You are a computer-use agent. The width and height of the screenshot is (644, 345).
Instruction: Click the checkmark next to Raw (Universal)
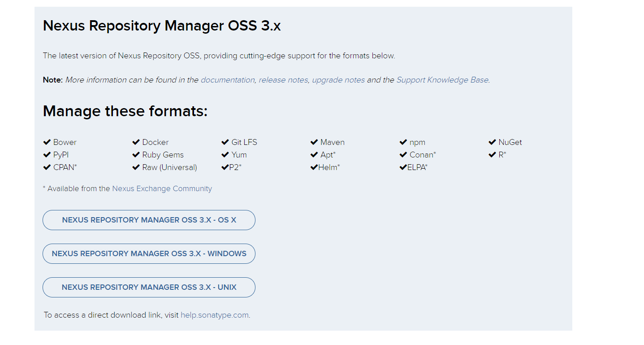coord(136,167)
